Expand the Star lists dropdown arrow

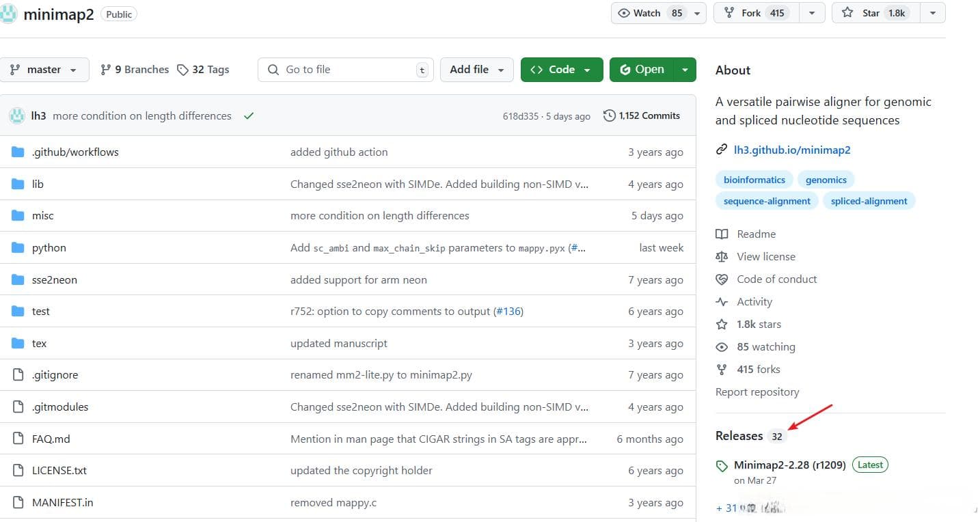pos(932,13)
